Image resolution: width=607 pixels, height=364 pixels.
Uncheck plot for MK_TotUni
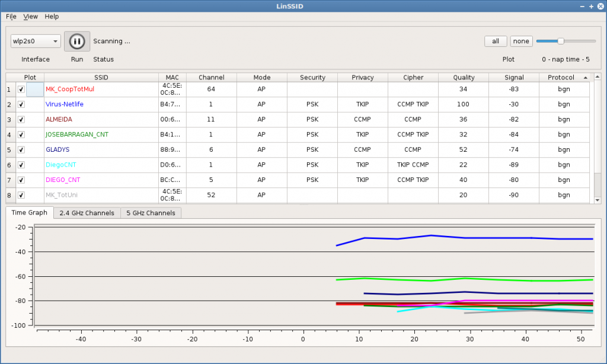click(x=21, y=195)
